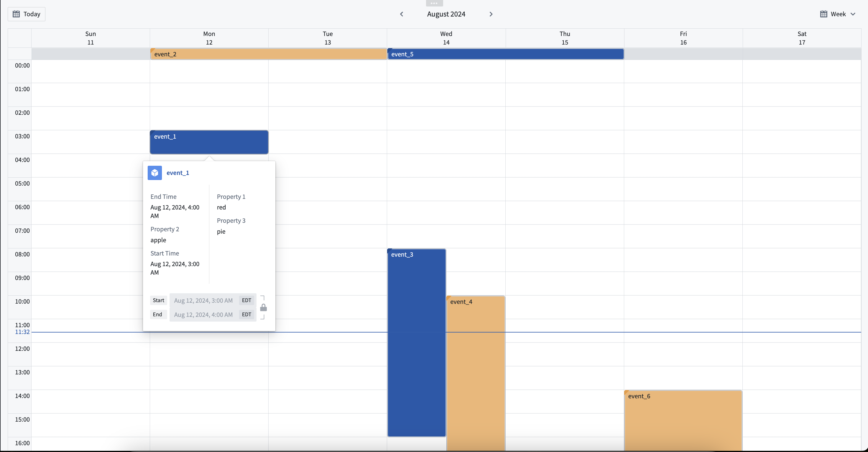Click the End date field in popup
Screen dimensions: 868x452
213,315
